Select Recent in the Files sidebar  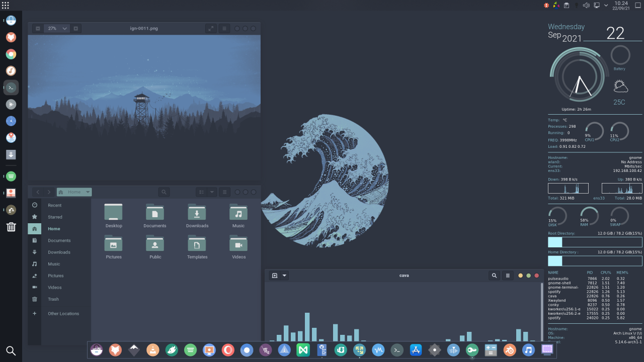(x=59, y=205)
